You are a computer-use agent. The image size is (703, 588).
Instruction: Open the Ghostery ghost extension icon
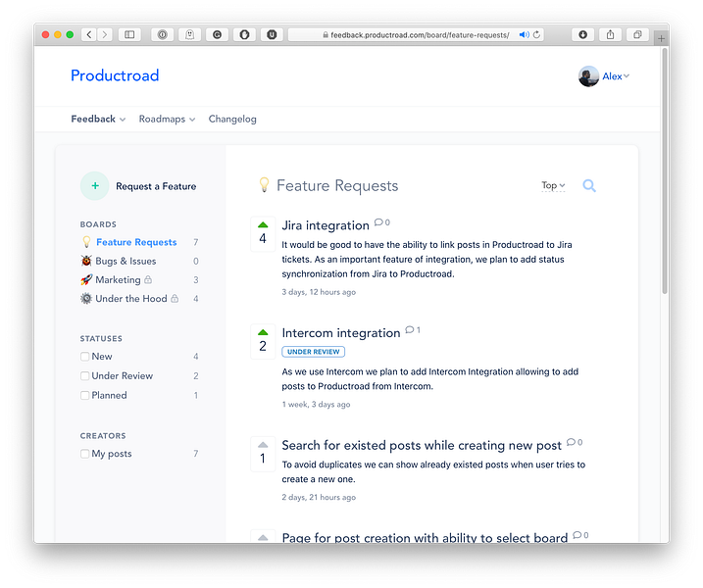tap(189, 34)
